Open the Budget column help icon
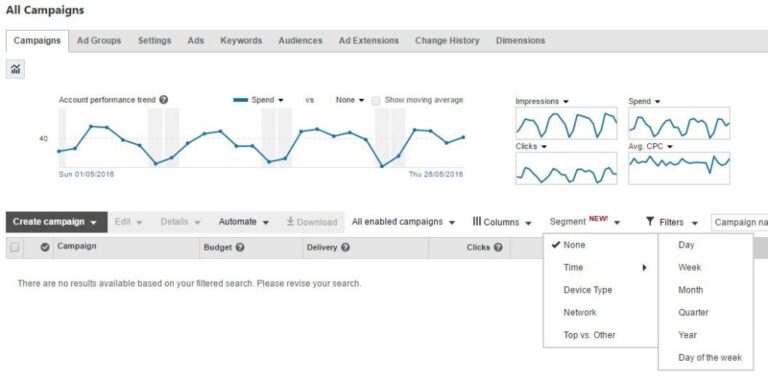The image size is (768, 381). tap(240, 248)
